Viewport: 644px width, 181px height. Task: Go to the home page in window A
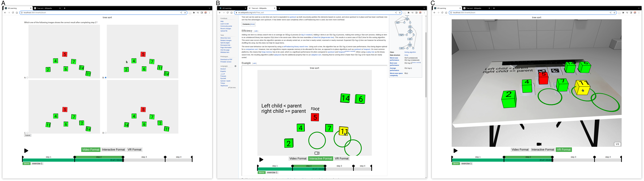[17, 12]
